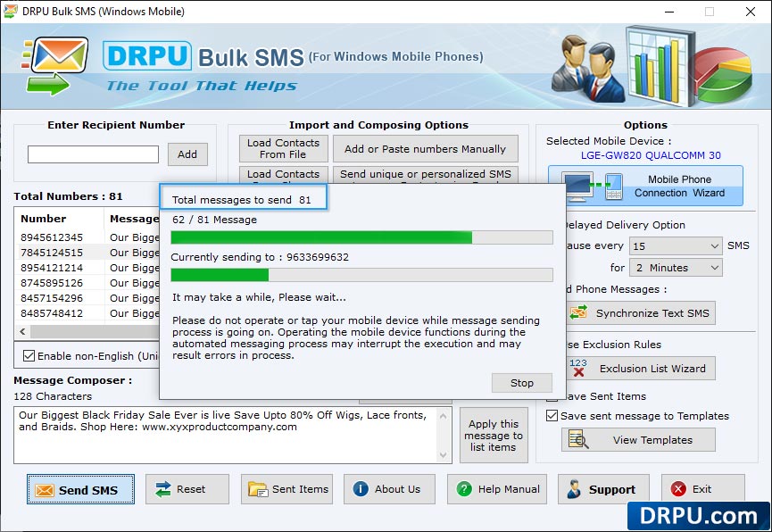Click the contact list horizontal scrollbar left arrow
This screenshot has height=532, width=772.
tap(22, 331)
